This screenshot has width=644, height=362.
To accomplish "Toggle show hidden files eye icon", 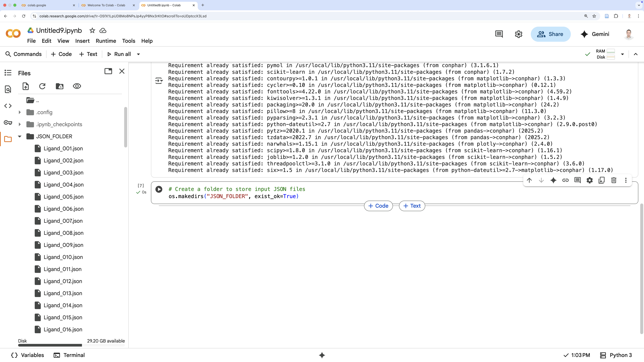I will [77, 86].
